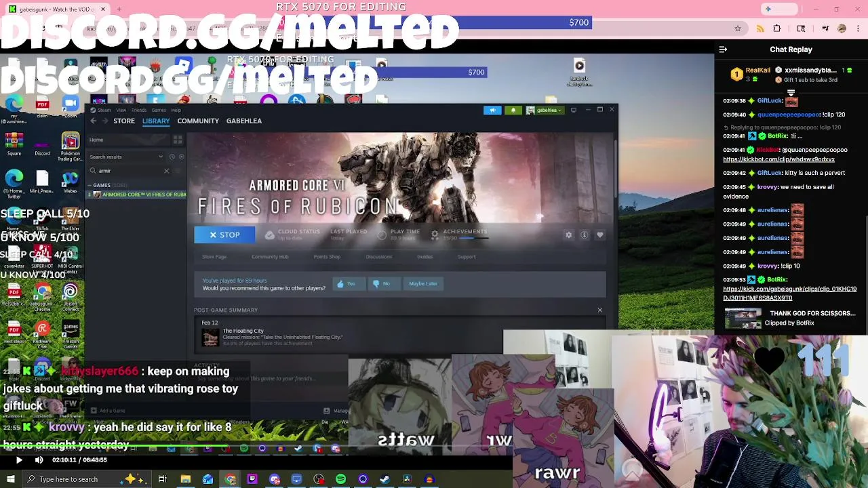Viewport: 868px width, 488px height.
Task: Mute the video with the speaker icon
Action: [39, 460]
